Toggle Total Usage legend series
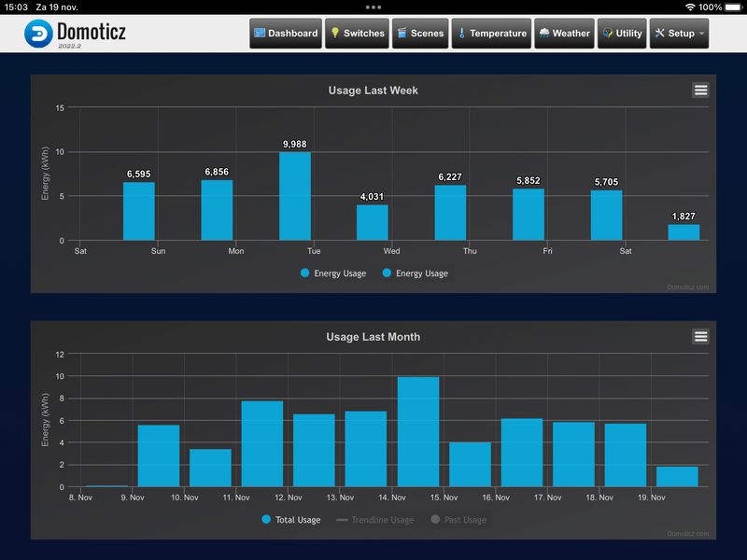This screenshot has height=560, width=747. click(x=291, y=520)
